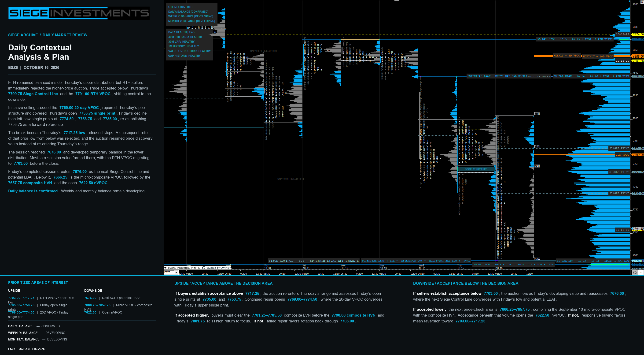Click the IBL marker on Friday's profile
The width and height of the screenshot is (644, 355).
pyautogui.click(x=537, y=146)
